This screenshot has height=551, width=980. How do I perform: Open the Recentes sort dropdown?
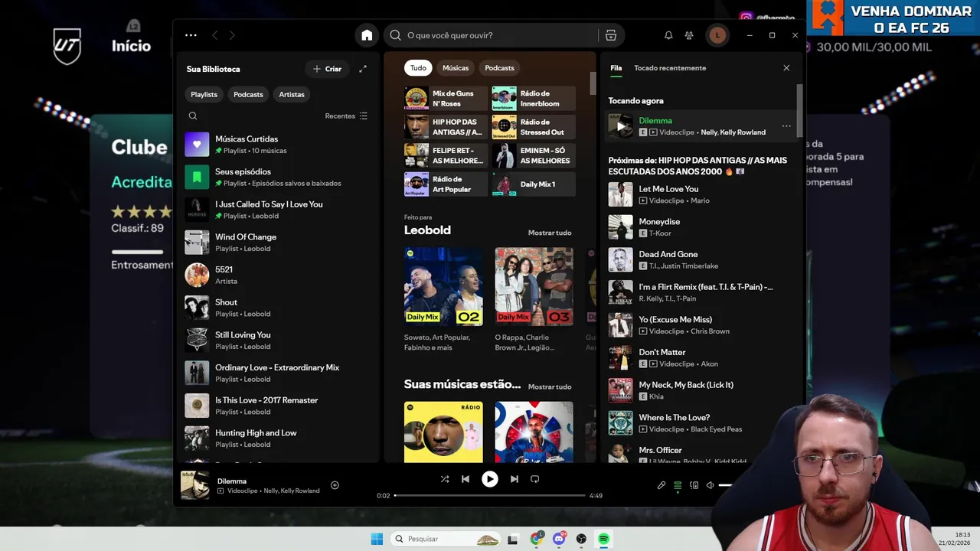pyautogui.click(x=346, y=116)
